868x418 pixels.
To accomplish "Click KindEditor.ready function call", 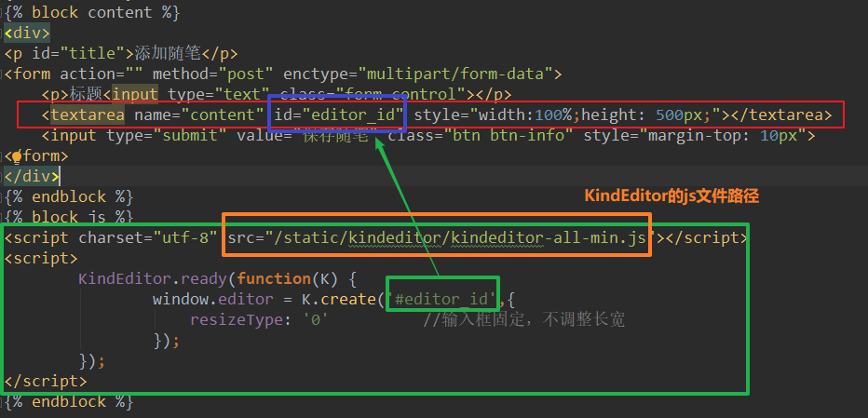I will coord(153,278).
